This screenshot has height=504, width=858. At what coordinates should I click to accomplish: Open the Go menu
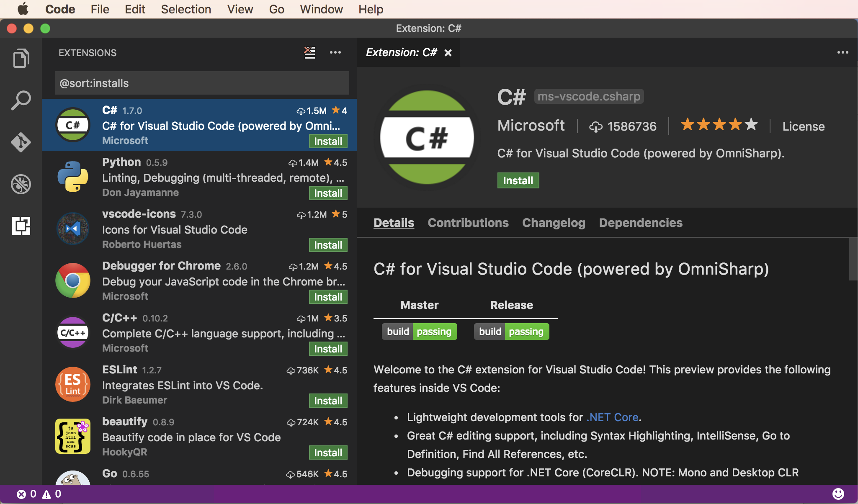(x=276, y=9)
